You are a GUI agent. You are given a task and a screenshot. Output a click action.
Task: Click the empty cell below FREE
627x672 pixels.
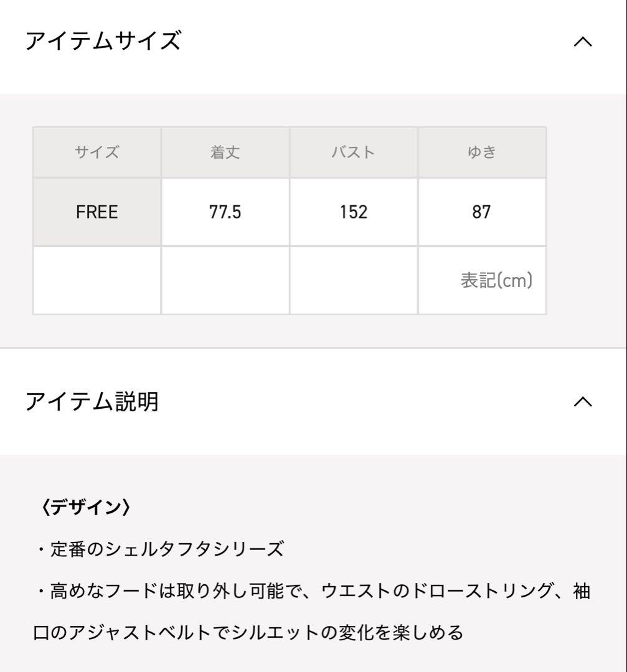pyautogui.click(x=97, y=281)
